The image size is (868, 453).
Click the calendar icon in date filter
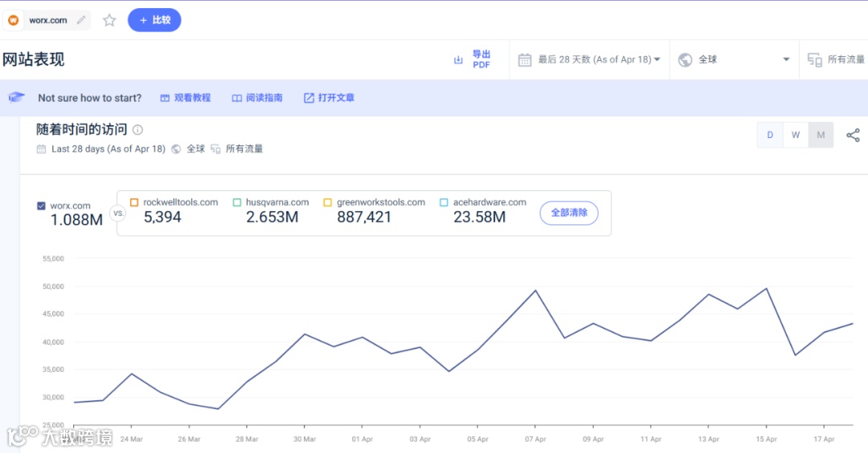pyautogui.click(x=525, y=59)
